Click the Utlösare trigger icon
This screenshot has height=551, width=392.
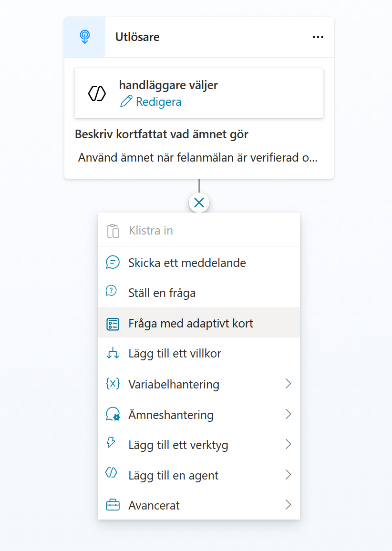pos(85,37)
